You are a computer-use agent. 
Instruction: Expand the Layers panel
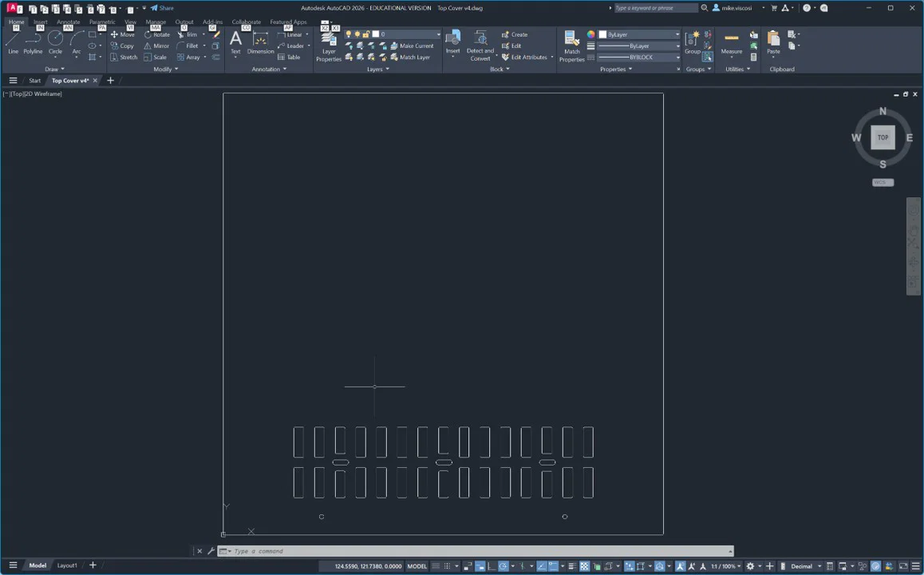tap(377, 69)
